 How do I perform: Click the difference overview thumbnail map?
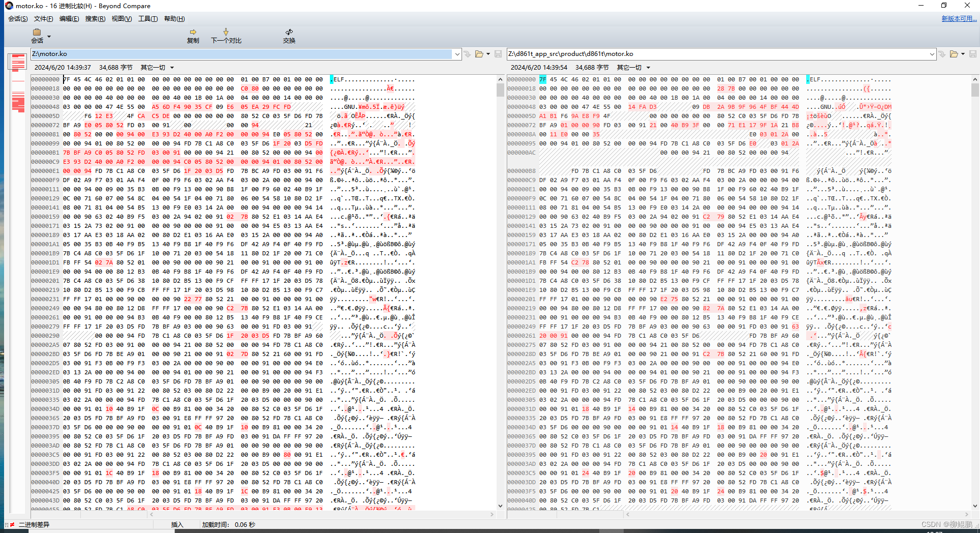point(18,84)
